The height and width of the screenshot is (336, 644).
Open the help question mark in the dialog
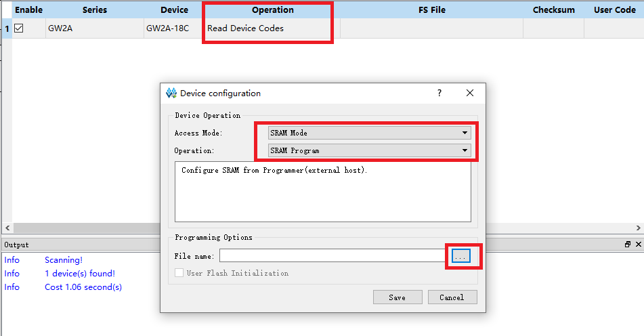coord(439,93)
